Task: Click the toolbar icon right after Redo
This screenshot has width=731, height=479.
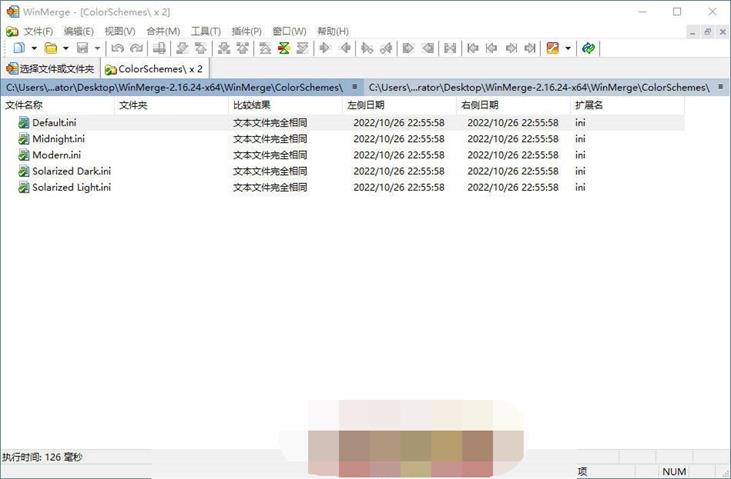Action: coord(159,48)
